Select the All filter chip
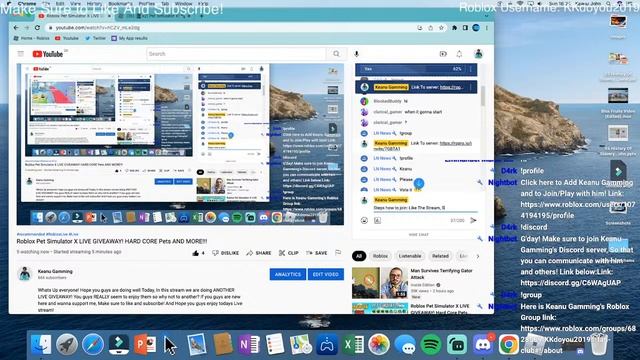Image resolution: width=640 pixels, height=360 pixels. 359,256
